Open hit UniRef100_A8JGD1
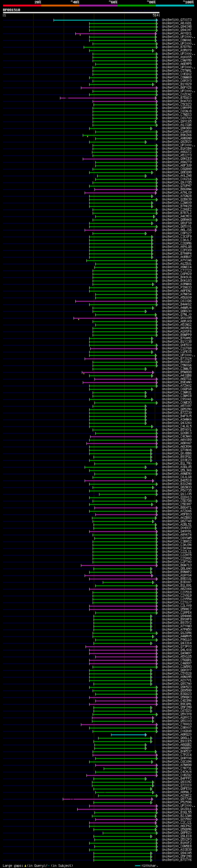This screenshot has width=197, height=868. coord(177,23)
